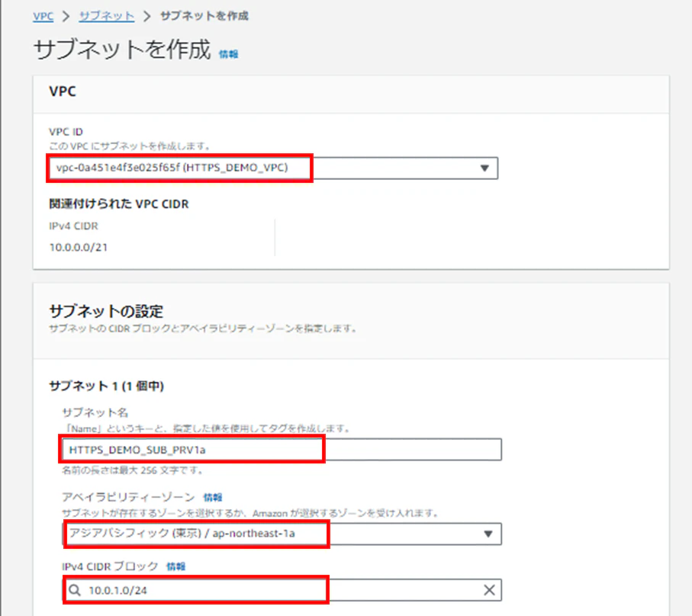Click the IPv4 CIDR block search field
This screenshot has height=616, width=692.
pyautogui.click(x=282, y=590)
